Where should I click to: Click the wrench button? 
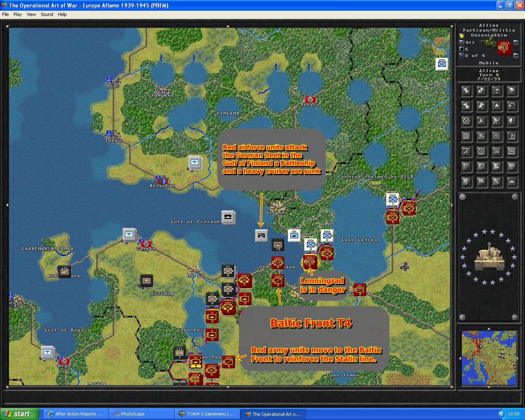[x=497, y=182]
